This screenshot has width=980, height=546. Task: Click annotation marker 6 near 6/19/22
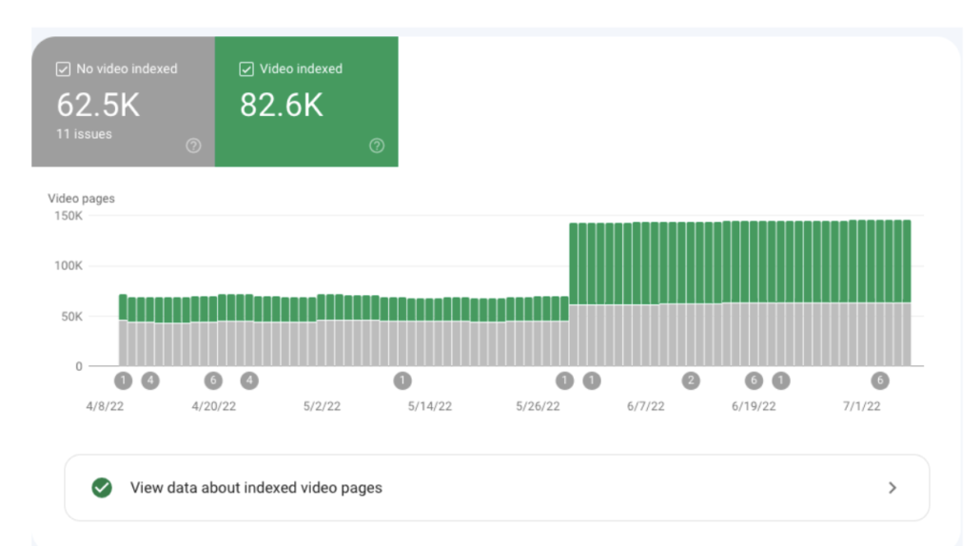pyautogui.click(x=754, y=380)
